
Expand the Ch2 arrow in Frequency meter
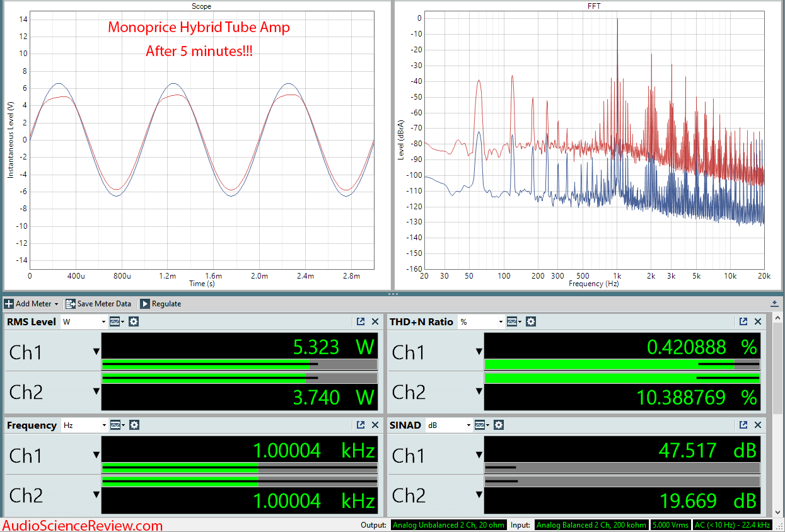(96, 495)
